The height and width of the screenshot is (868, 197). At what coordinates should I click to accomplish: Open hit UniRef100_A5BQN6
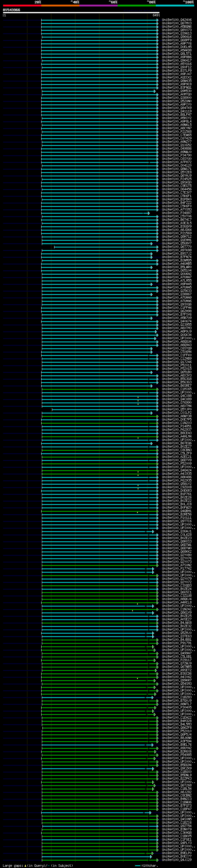point(177,26)
